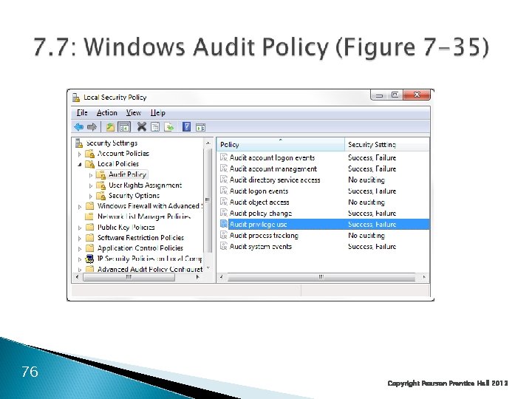Screen dimensions: 532x399
Task: Select the Audit object access policy
Action: click(323, 202)
